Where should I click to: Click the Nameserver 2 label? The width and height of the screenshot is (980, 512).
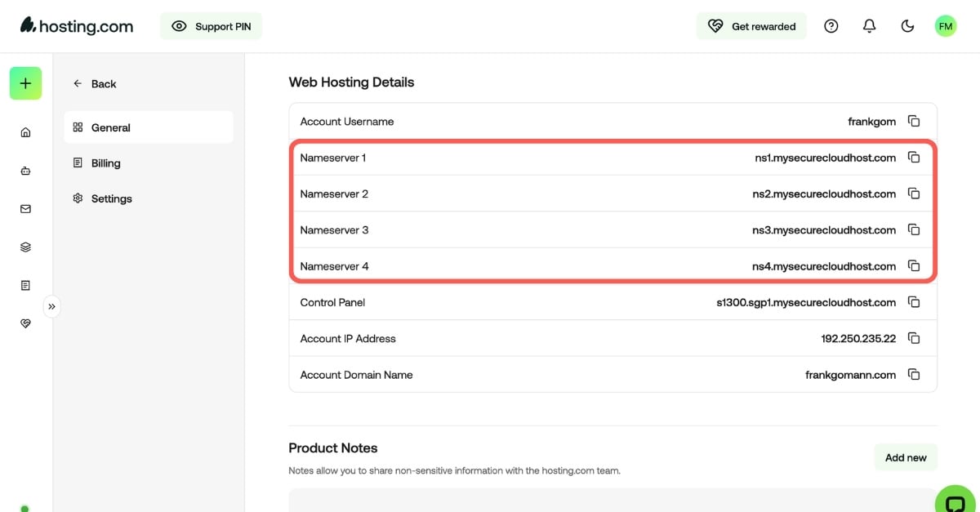[x=334, y=194]
